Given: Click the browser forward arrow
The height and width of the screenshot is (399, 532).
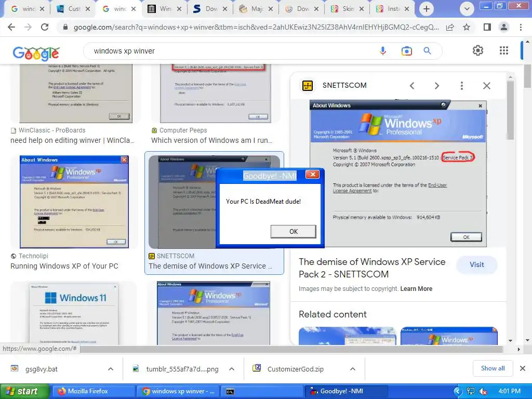Looking at the screenshot, I should pyautogui.click(x=28, y=27).
